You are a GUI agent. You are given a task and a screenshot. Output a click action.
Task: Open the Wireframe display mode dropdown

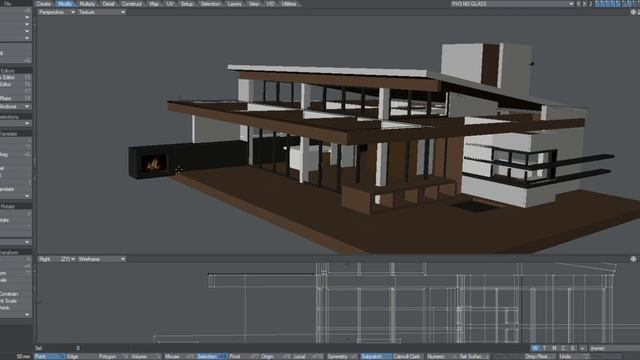(x=102, y=259)
